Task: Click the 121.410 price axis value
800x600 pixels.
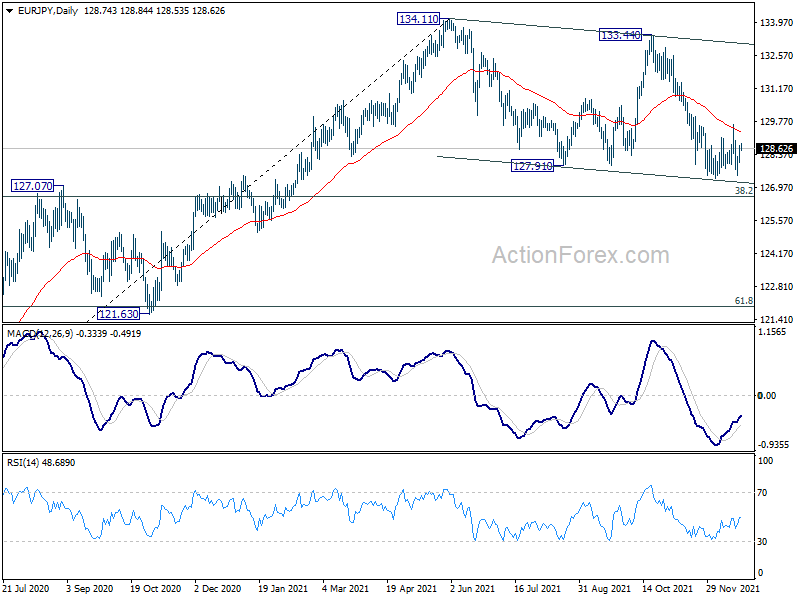Action: pos(777,320)
